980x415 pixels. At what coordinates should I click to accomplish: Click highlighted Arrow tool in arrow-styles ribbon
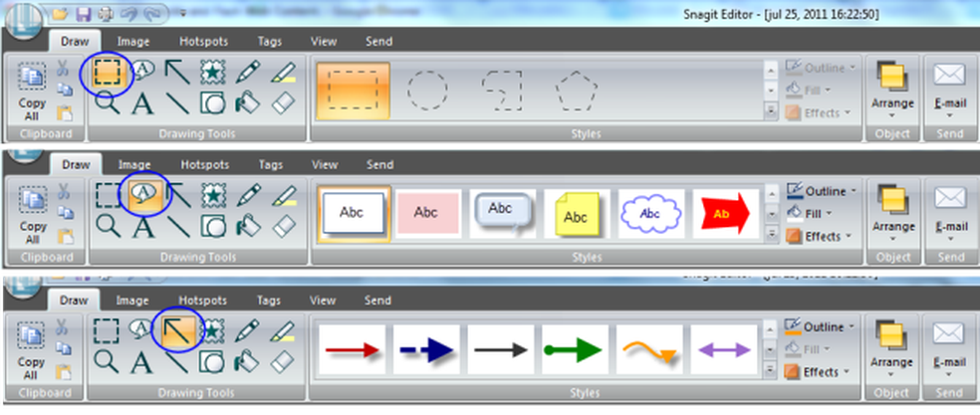178,331
